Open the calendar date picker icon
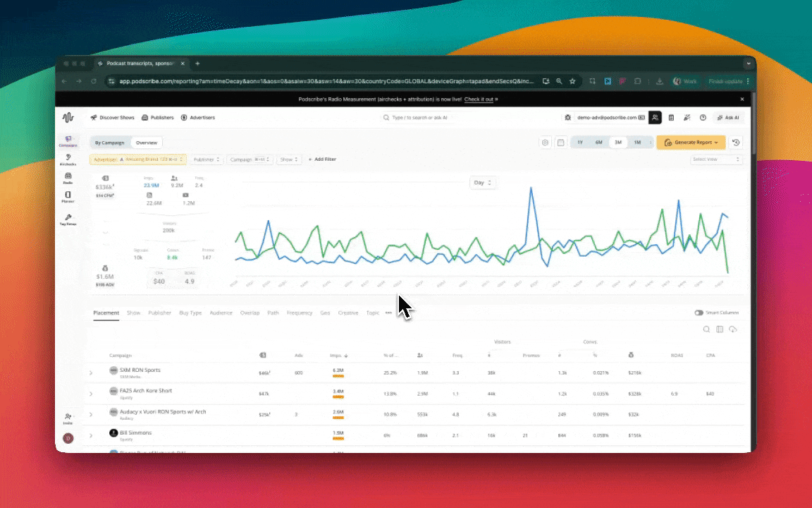Screen dimensions: 812x508 point(560,143)
